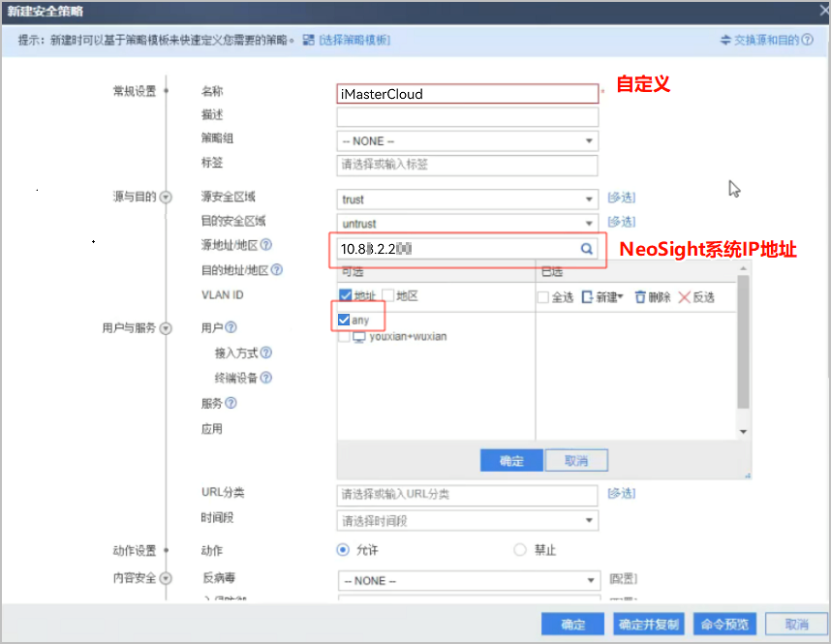831x644 pixels.
Task: Click the scrollbar up arrow in address popup
Action: pyautogui.click(x=743, y=268)
